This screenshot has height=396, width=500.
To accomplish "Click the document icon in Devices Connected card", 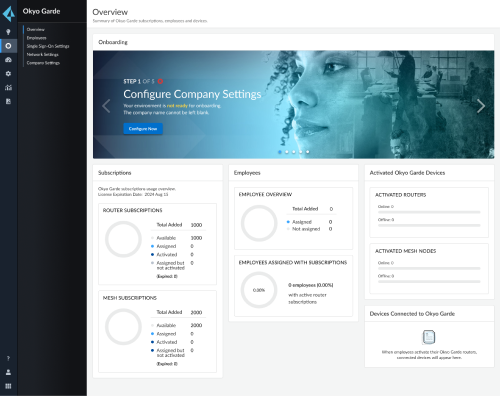I will (429, 337).
